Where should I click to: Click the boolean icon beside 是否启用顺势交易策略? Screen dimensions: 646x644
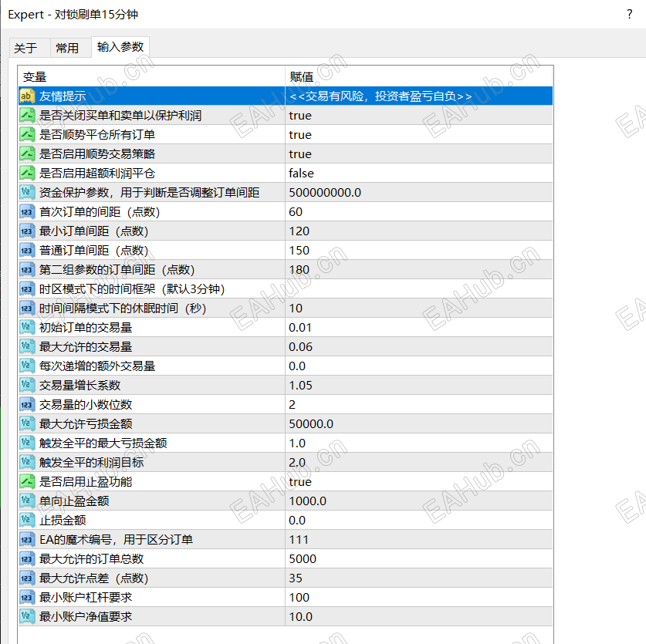pyautogui.click(x=27, y=154)
